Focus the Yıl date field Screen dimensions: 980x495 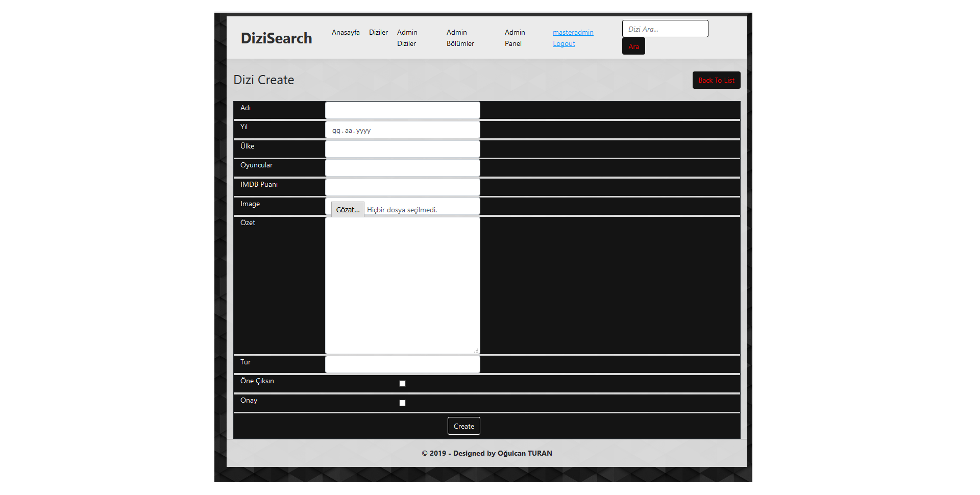[403, 130]
